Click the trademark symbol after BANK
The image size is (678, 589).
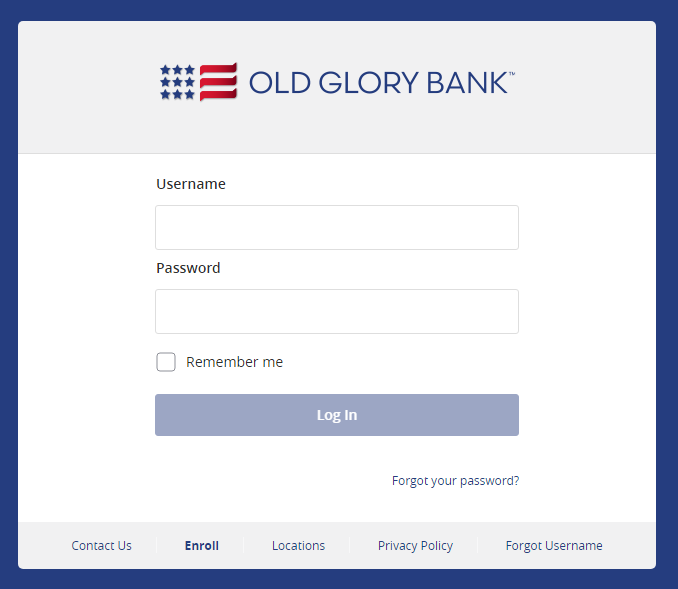(x=512, y=74)
